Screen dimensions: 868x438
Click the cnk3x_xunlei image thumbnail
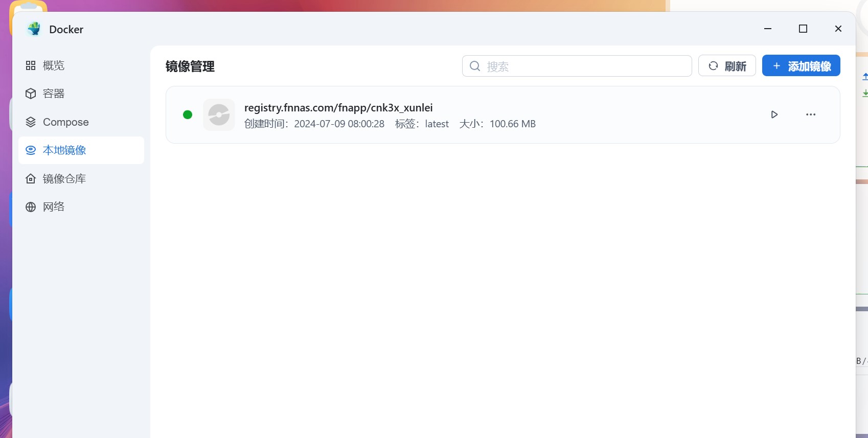[x=219, y=114]
